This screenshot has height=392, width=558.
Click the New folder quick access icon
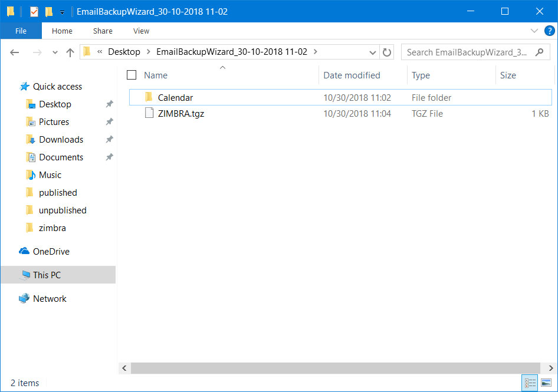coord(49,12)
